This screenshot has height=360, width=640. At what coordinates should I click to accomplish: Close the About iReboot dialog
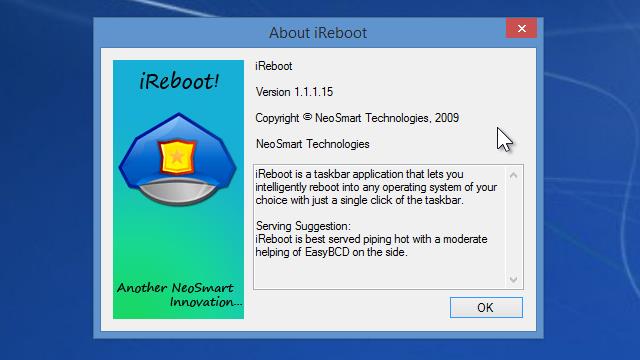click(x=521, y=28)
